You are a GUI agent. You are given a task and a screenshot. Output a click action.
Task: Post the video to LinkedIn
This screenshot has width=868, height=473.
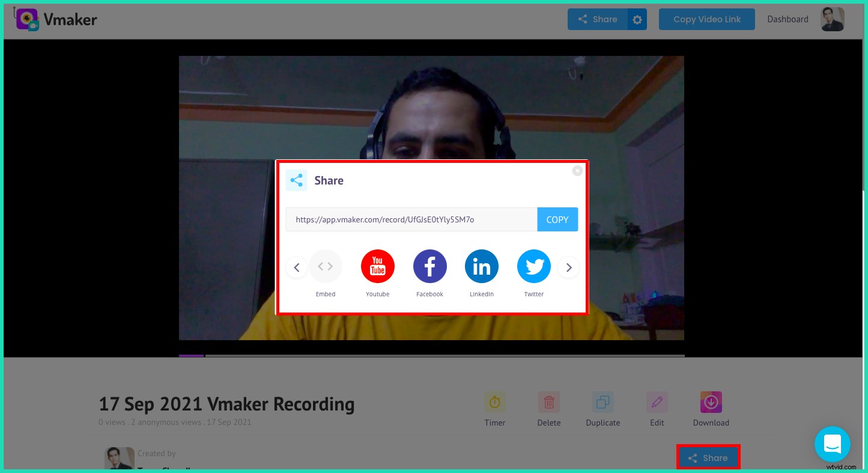point(481,266)
